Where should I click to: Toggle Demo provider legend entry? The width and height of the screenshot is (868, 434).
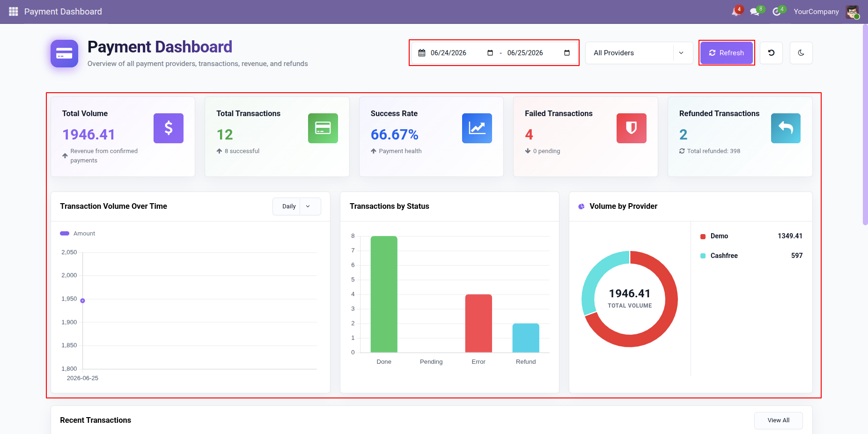[751, 236]
